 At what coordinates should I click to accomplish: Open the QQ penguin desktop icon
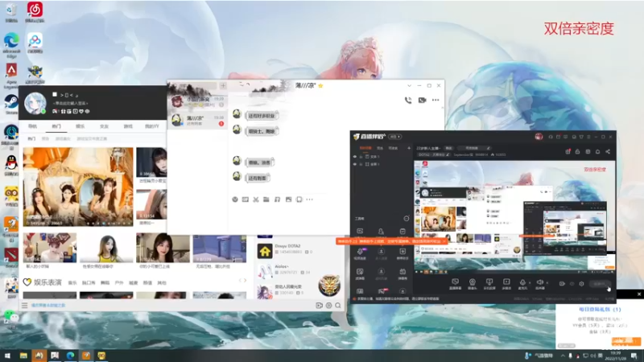tap(11, 166)
